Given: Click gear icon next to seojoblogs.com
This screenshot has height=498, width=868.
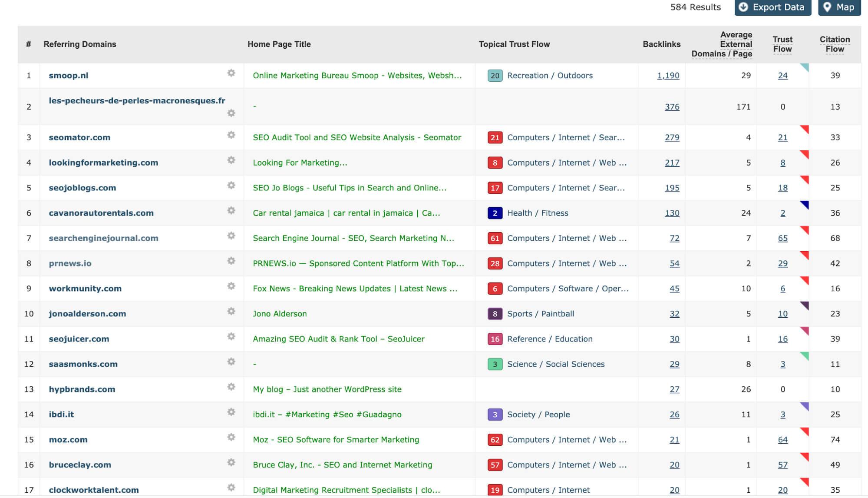Looking at the screenshot, I should [x=231, y=185].
